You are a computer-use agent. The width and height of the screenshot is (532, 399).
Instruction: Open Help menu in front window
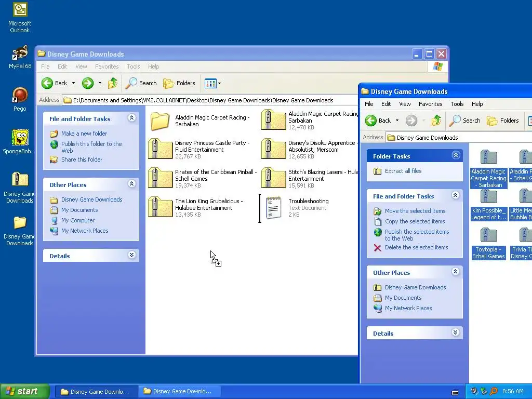click(x=477, y=104)
